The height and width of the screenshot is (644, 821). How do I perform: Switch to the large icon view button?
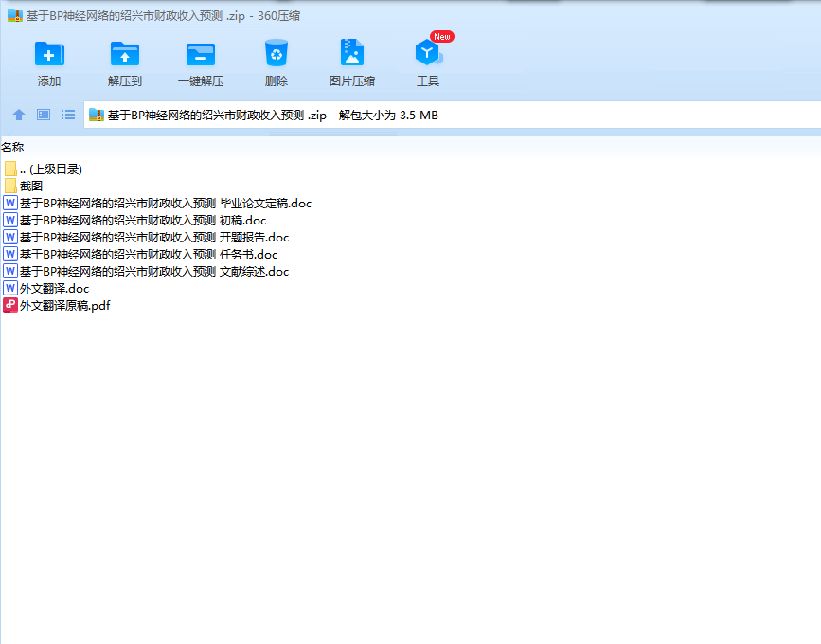pos(44,115)
